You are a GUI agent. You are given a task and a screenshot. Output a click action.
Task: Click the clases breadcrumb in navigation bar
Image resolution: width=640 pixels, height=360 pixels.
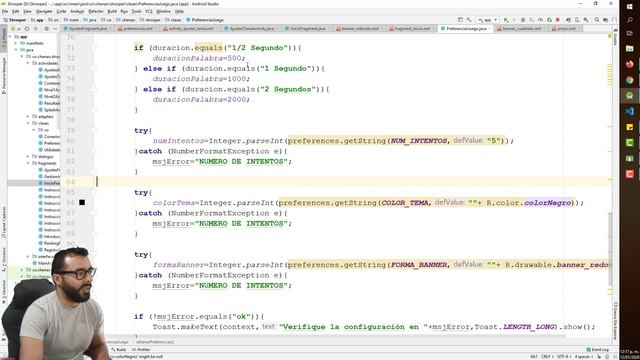click(174, 20)
